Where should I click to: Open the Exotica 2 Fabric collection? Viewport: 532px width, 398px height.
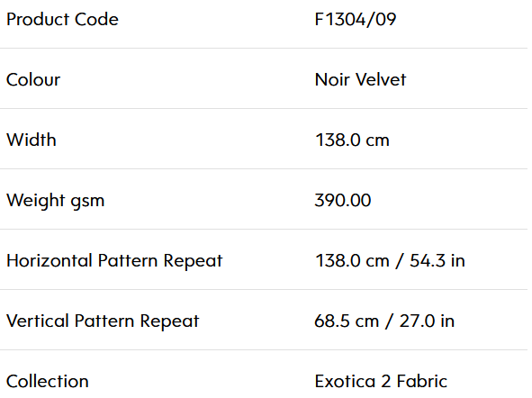(x=381, y=382)
